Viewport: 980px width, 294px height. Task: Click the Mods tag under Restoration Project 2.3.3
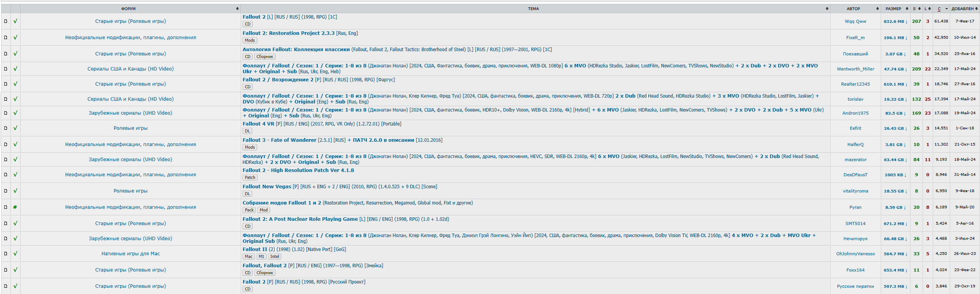click(250, 40)
